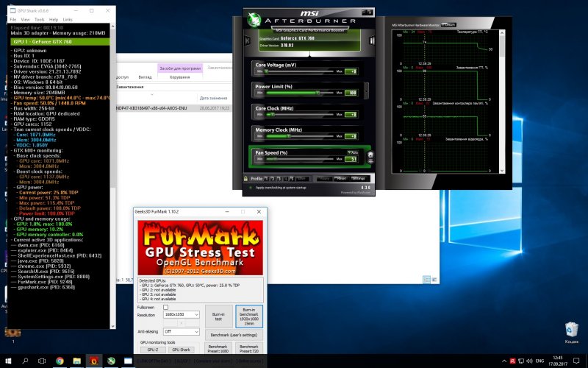This screenshot has width=588, height=368.
Task: Click the fan user-define icon beside Fan Speed
Action: (x=369, y=155)
